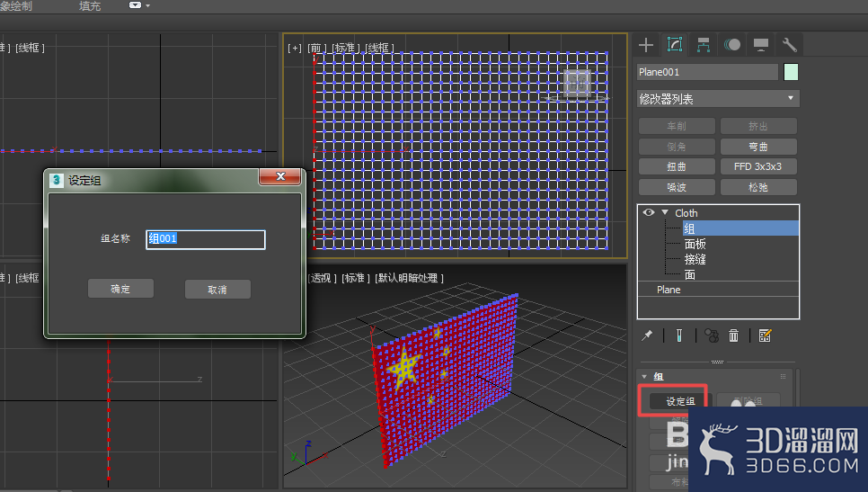Open top-left viewport [线框] menu
The width and height of the screenshot is (868, 492).
point(30,49)
